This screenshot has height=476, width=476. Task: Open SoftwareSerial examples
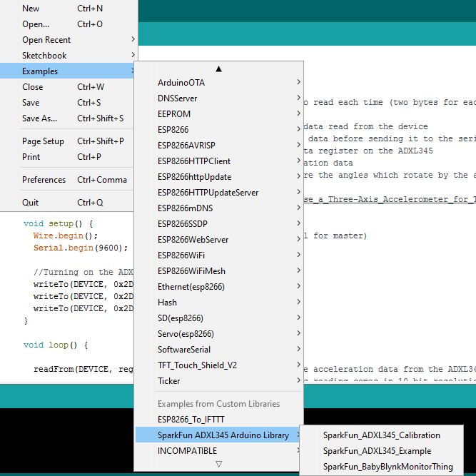[x=218, y=350]
